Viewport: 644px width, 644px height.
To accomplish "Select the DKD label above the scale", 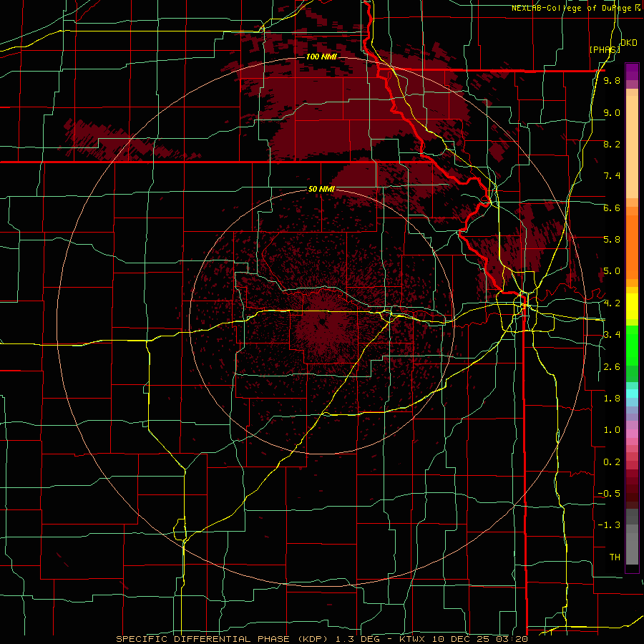I will click(x=629, y=43).
